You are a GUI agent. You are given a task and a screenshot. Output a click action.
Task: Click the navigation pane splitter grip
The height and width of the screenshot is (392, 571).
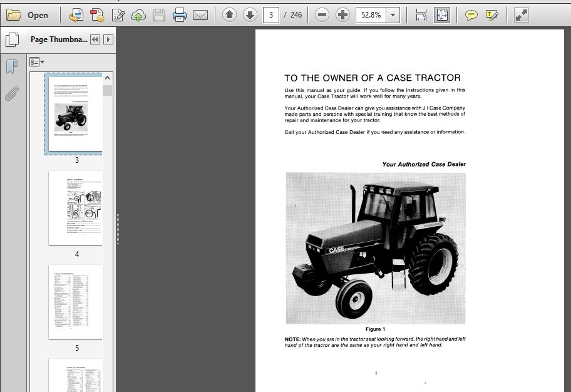point(118,229)
